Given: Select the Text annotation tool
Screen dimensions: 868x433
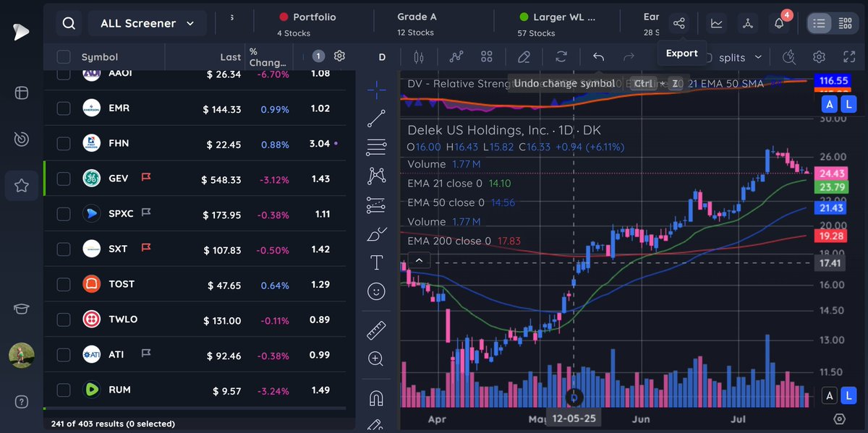Looking at the screenshot, I should [x=376, y=262].
